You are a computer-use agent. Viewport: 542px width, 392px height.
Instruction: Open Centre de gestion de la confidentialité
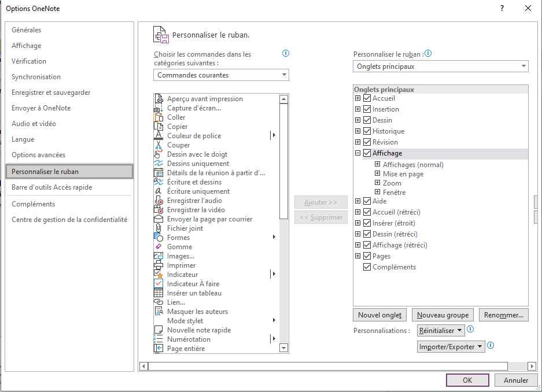[69, 220]
